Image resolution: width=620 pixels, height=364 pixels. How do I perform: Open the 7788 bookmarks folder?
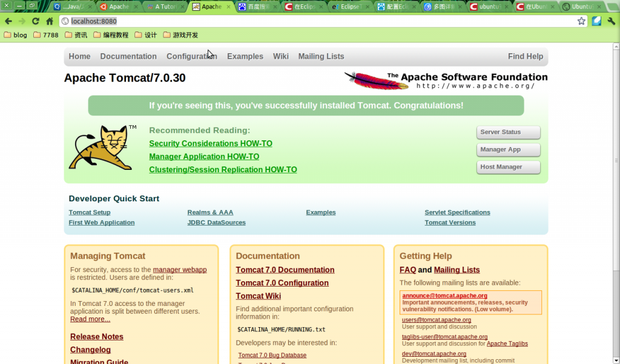point(46,35)
